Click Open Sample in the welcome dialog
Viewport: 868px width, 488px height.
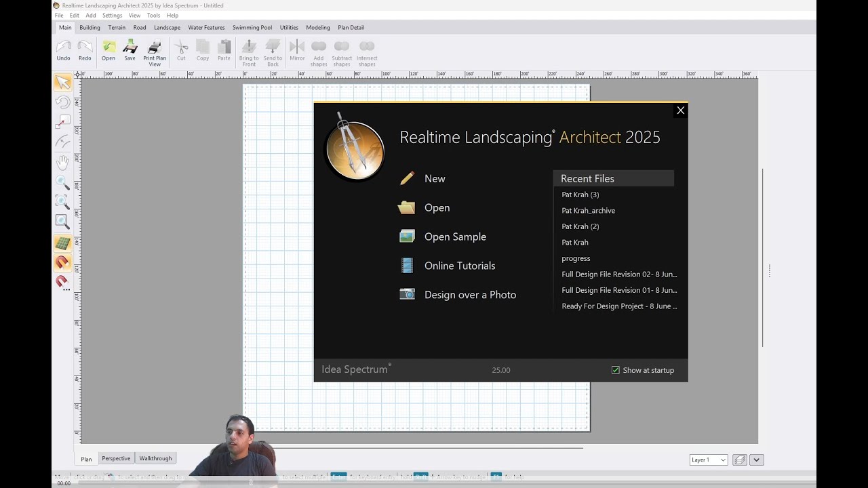click(x=455, y=237)
